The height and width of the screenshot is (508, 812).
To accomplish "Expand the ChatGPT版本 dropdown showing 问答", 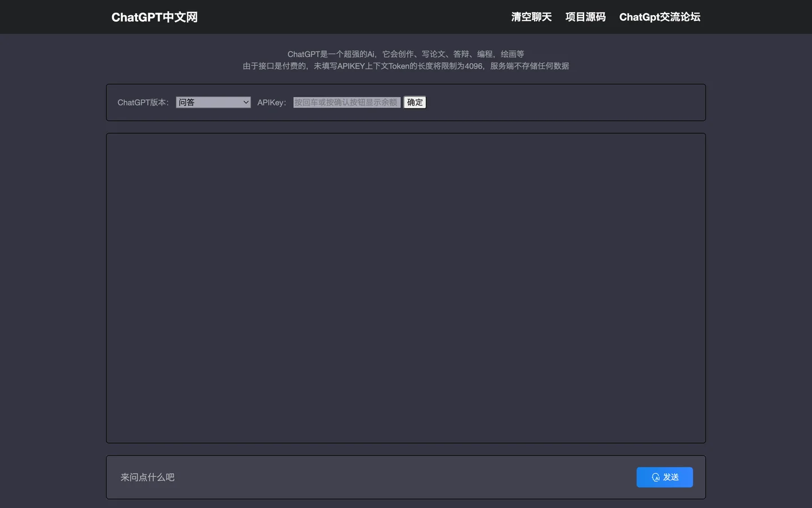I will [x=213, y=102].
